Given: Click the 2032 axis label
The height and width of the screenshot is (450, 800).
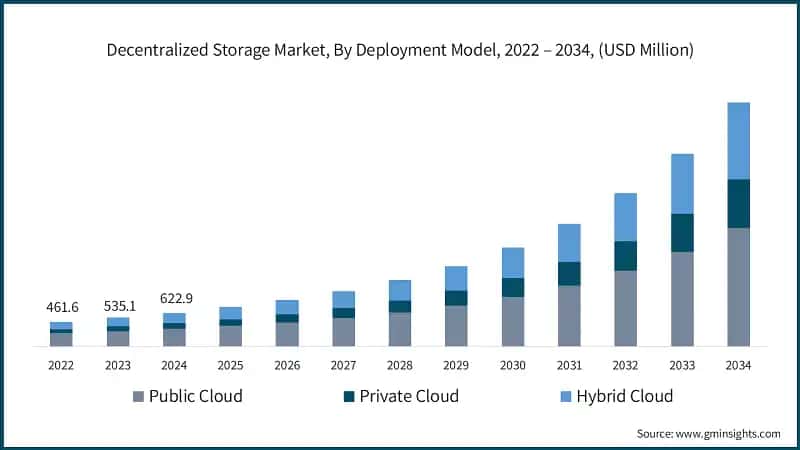Looking at the screenshot, I should (x=626, y=365).
